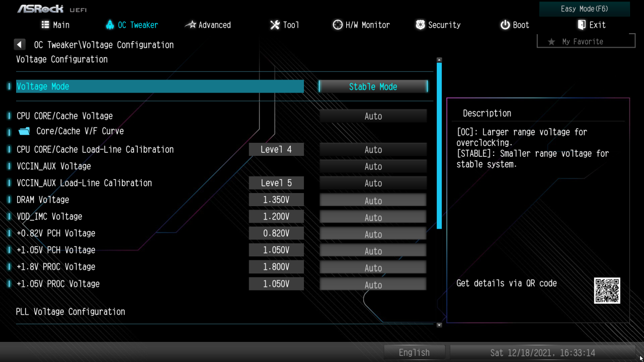
Task: Click the scrollbar down arrow
Action: click(439, 325)
